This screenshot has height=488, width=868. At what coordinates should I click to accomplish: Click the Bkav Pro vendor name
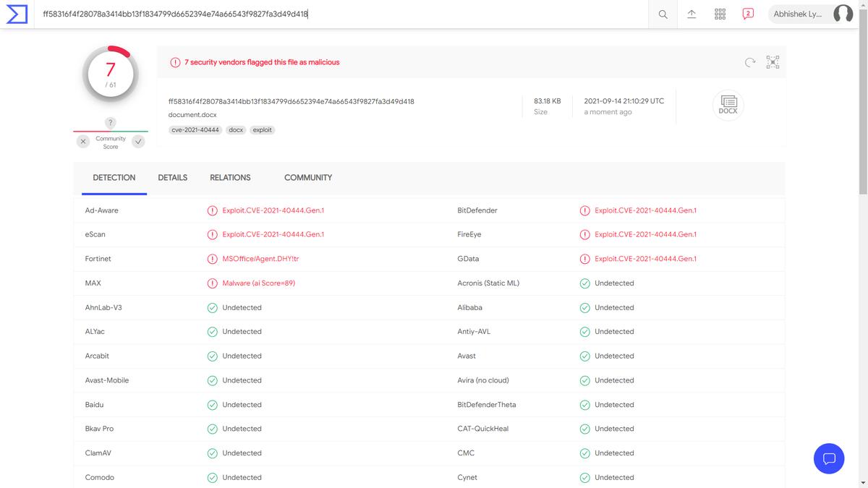coord(99,429)
